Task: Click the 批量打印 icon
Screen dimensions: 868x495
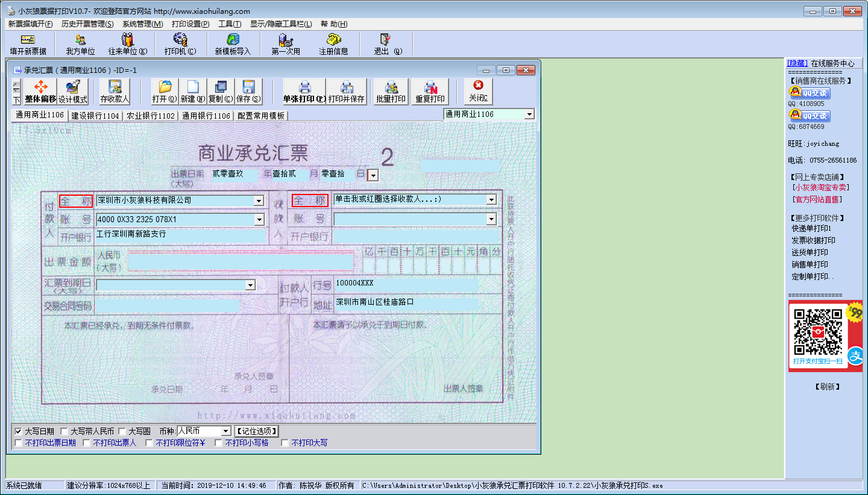Action: coord(391,92)
